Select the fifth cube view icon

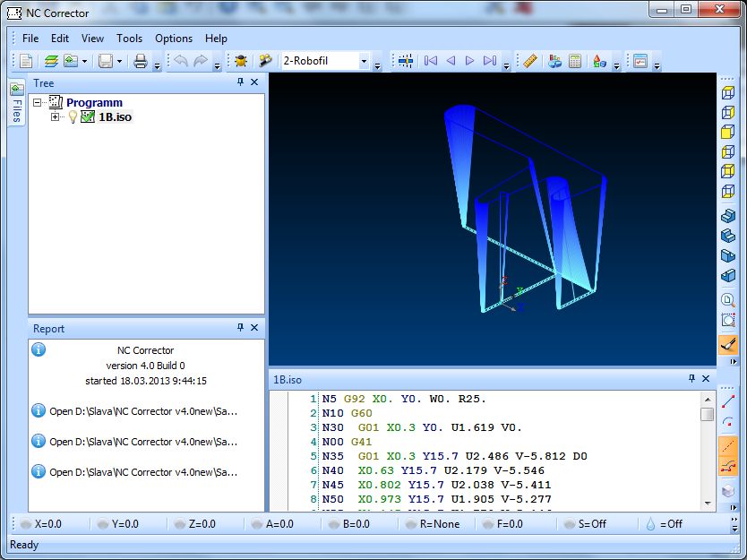pyautogui.click(x=727, y=170)
